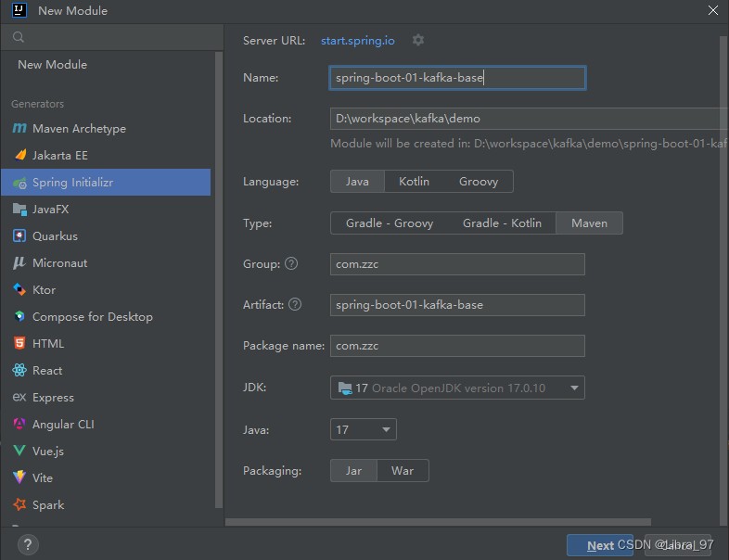Click the search magnifier icon
This screenshot has height=560, width=729.
click(19, 37)
